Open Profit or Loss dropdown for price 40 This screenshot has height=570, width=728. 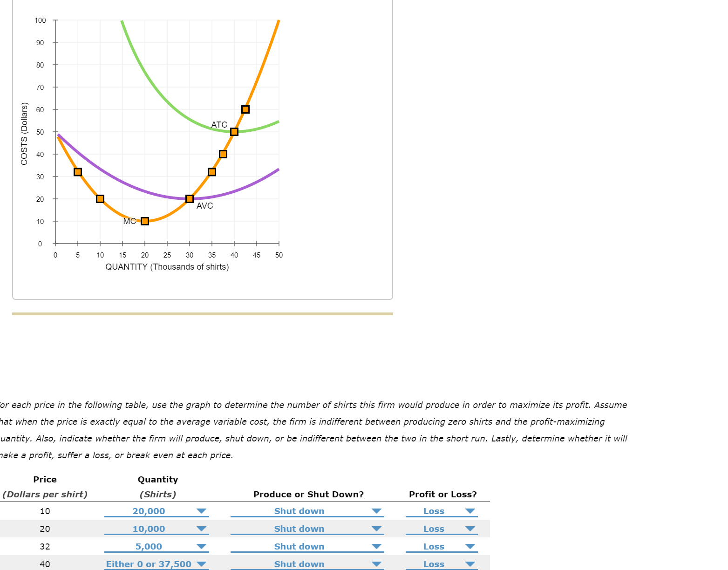(x=442, y=564)
